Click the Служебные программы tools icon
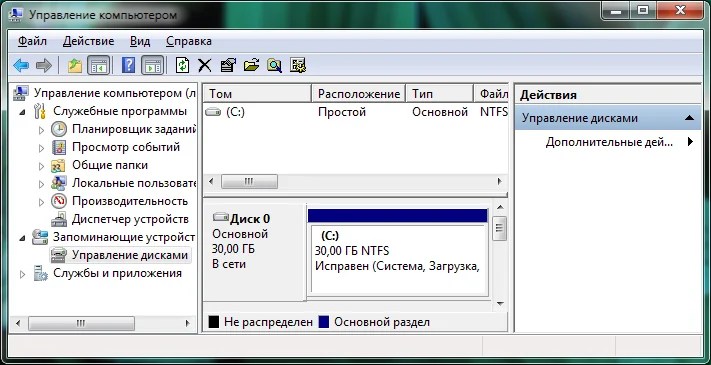 pos(40,111)
